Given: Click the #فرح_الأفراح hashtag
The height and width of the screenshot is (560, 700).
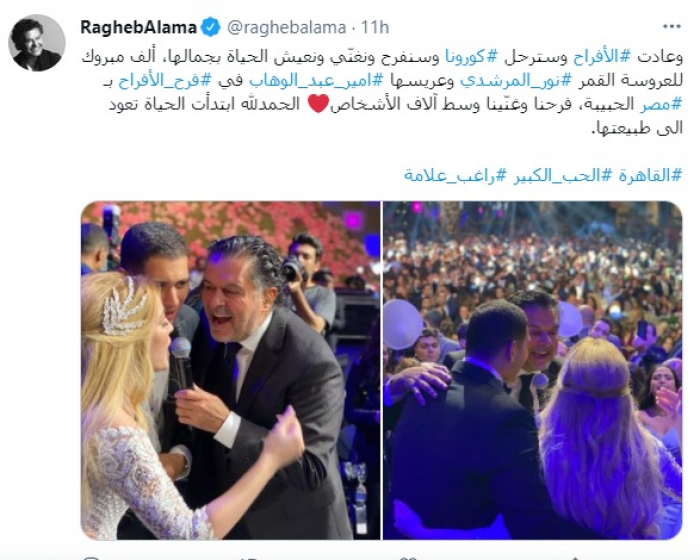Looking at the screenshot, I should point(164,81).
